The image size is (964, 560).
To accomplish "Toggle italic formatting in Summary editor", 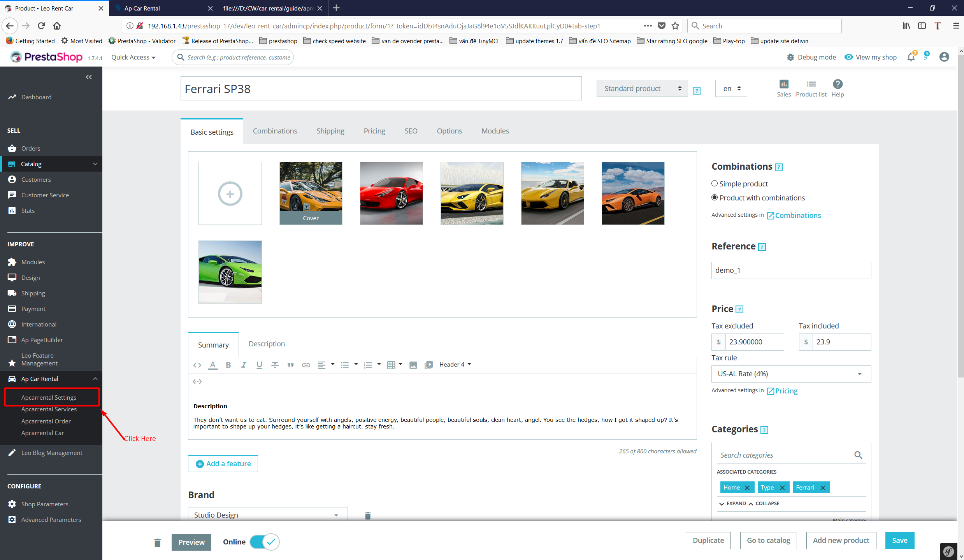I will pos(244,365).
